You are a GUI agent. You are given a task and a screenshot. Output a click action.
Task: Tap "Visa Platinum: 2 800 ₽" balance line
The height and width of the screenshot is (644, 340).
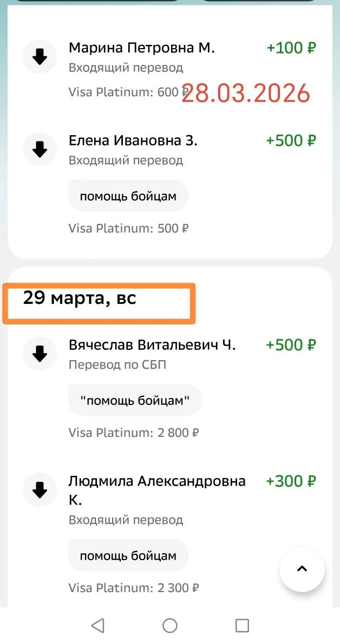134,433
